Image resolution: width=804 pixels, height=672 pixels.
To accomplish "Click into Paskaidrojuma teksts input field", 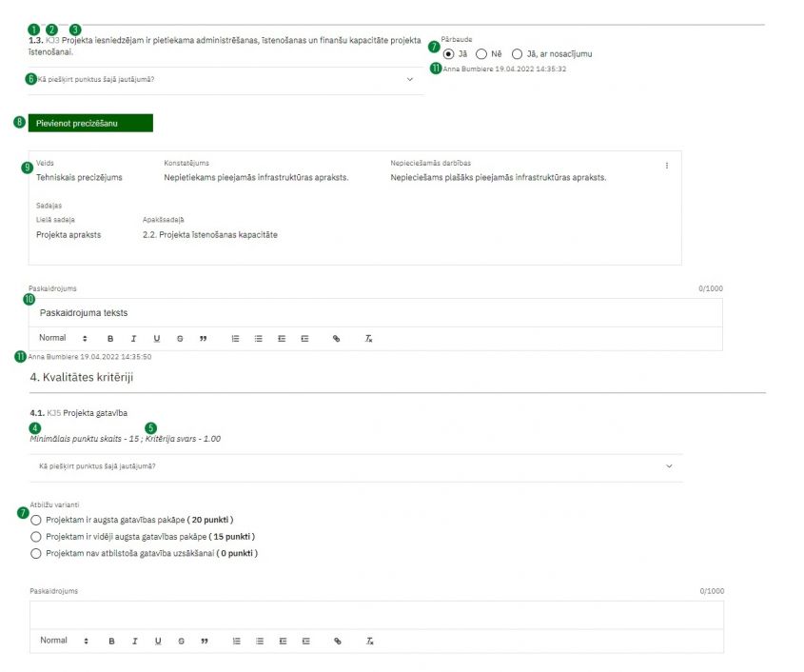I will (375, 313).
